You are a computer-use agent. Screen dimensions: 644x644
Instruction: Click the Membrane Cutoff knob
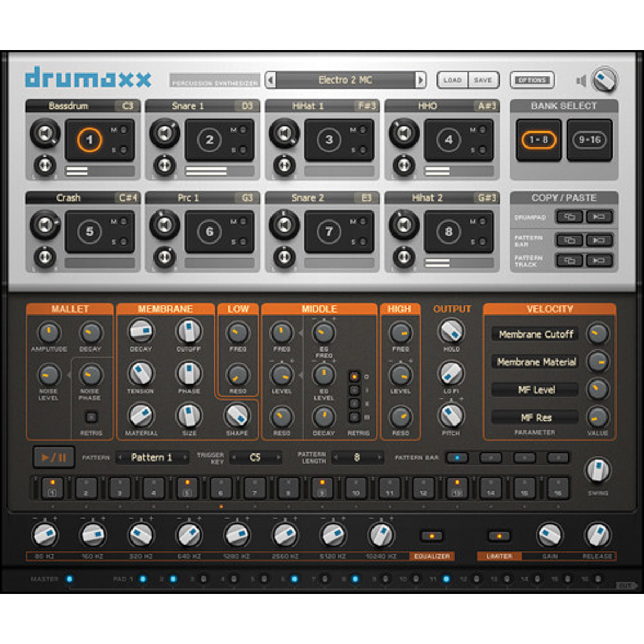188,332
